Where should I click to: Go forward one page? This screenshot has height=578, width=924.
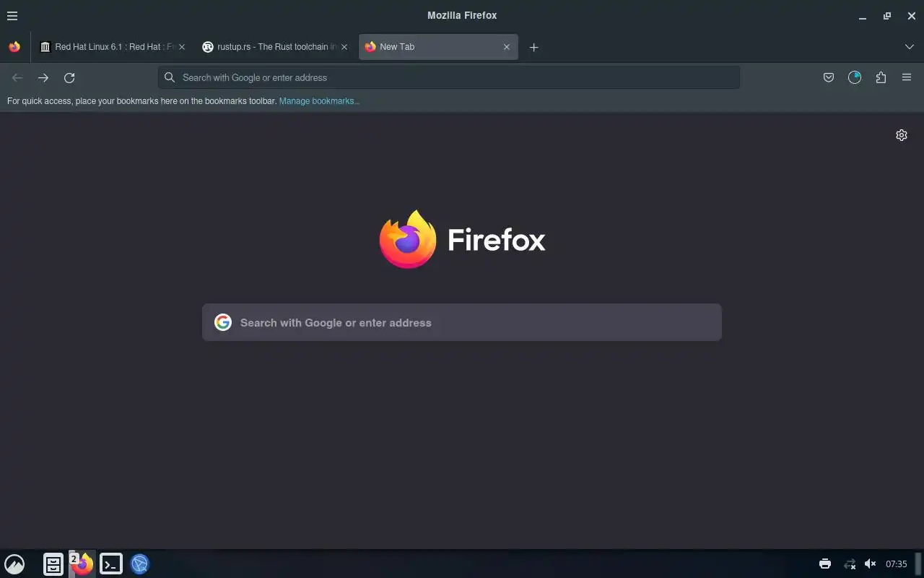click(43, 77)
